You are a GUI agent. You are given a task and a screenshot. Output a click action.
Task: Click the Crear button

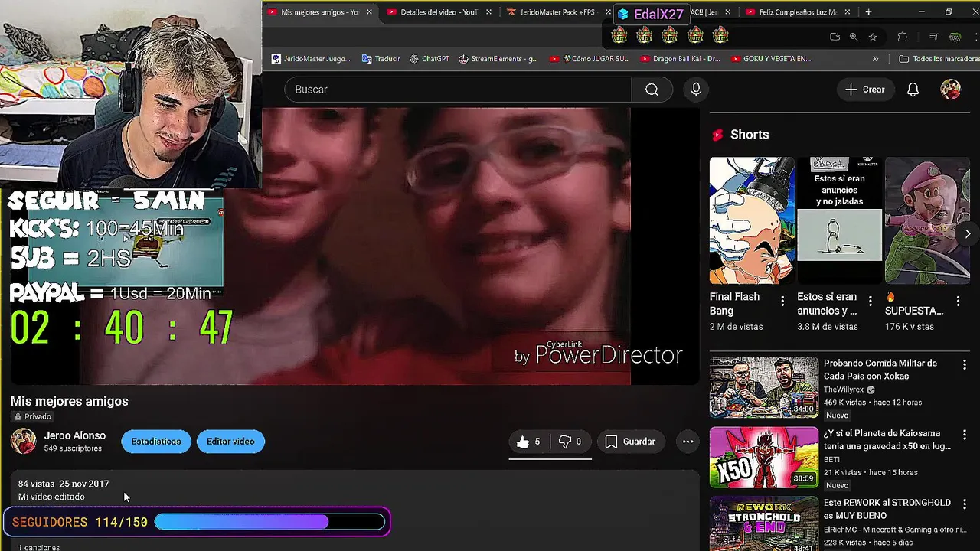[x=865, y=90]
